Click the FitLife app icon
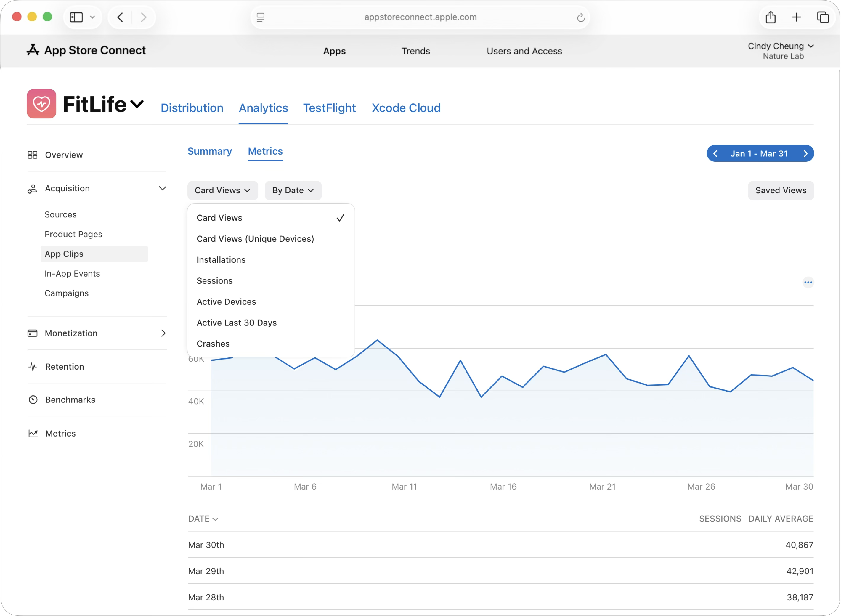Viewport: 841px width, 616px height. point(41,104)
